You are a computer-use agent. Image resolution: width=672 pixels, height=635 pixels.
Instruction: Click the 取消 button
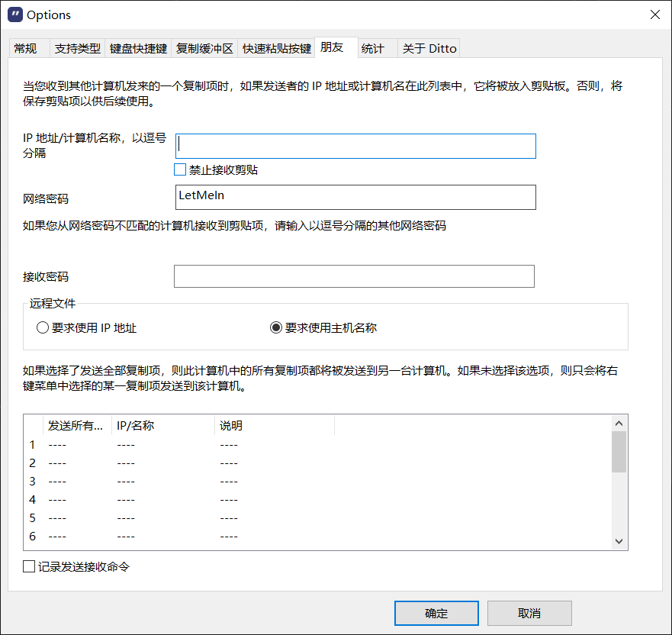(x=529, y=613)
